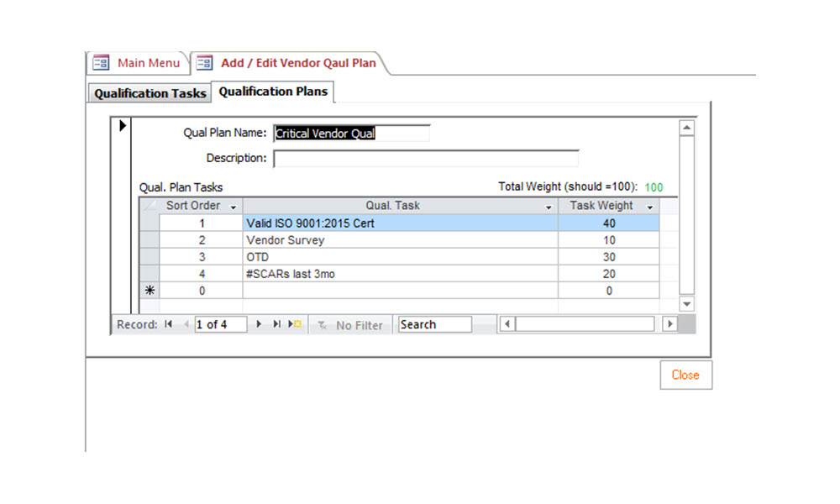
Task: Go to next record arrow
Action: click(259, 324)
